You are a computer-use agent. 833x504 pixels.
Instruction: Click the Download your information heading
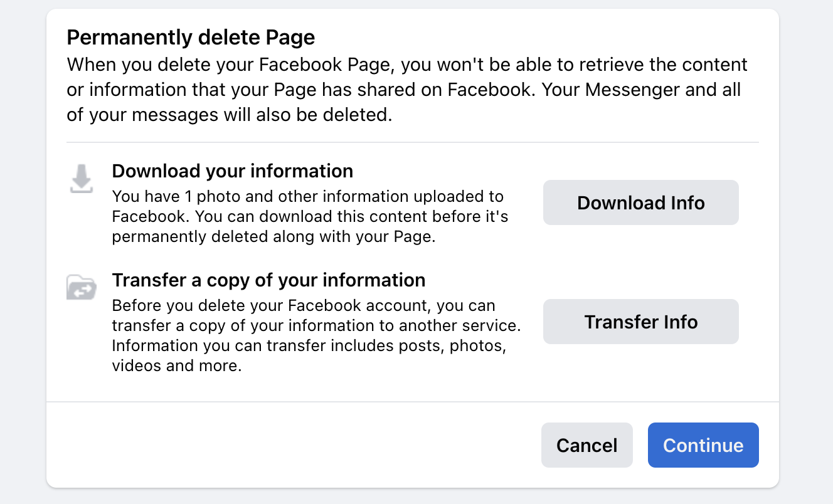pos(232,171)
